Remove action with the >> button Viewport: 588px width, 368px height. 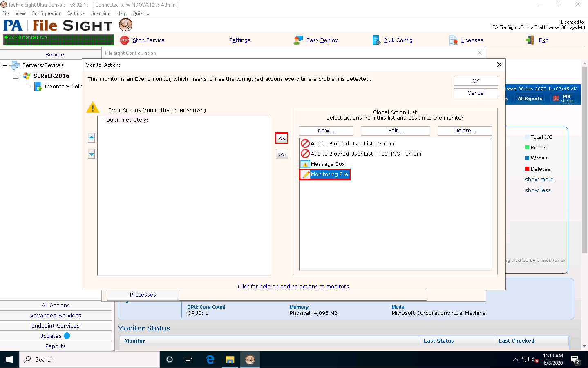pos(282,154)
